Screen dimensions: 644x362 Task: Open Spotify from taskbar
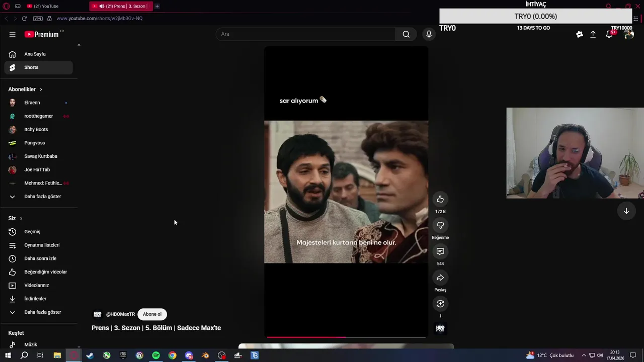click(x=156, y=355)
